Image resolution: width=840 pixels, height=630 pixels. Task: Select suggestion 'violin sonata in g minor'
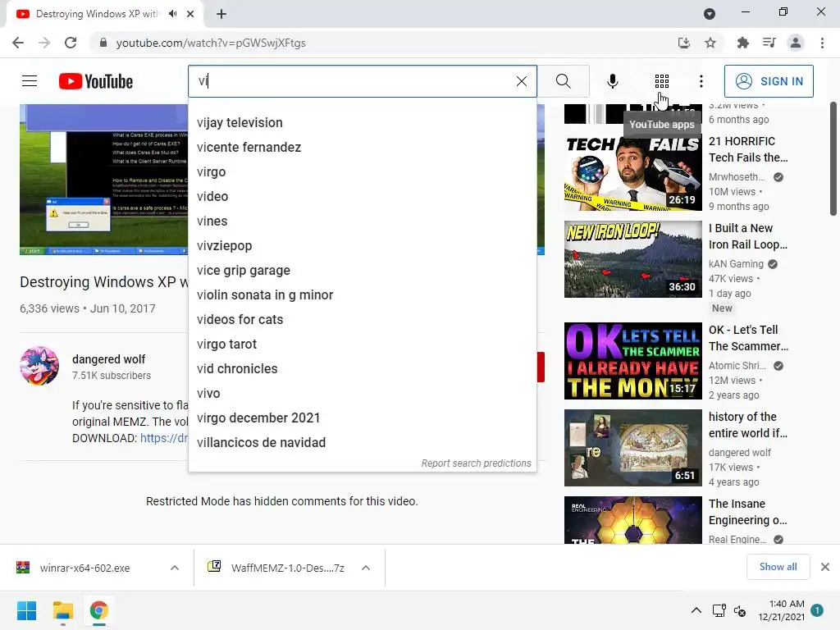click(x=362, y=295)
